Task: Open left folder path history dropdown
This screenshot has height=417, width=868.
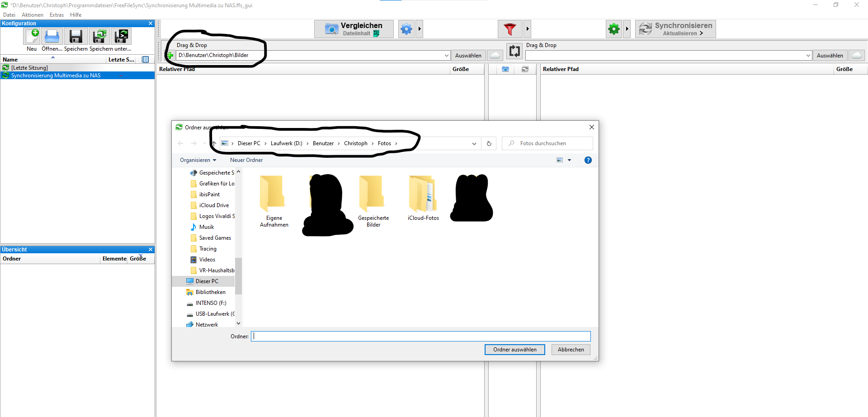Action: [446, 56]
